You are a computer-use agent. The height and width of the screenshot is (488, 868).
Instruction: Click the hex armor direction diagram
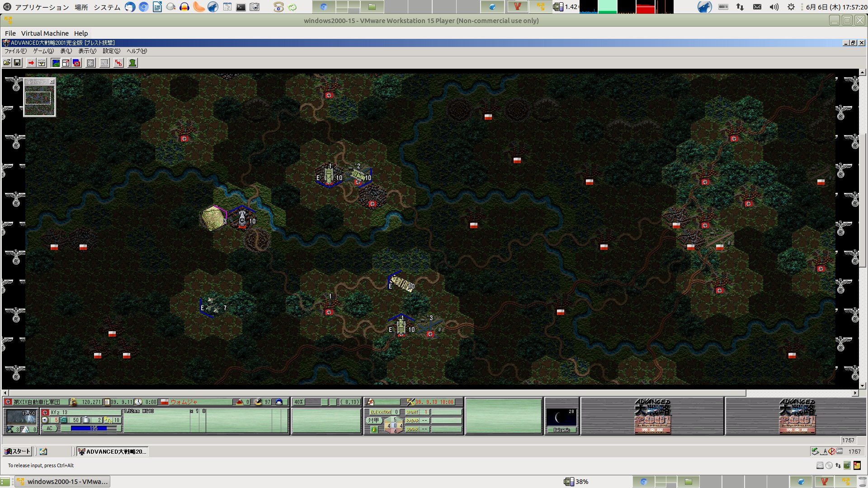tap(394, 425)
